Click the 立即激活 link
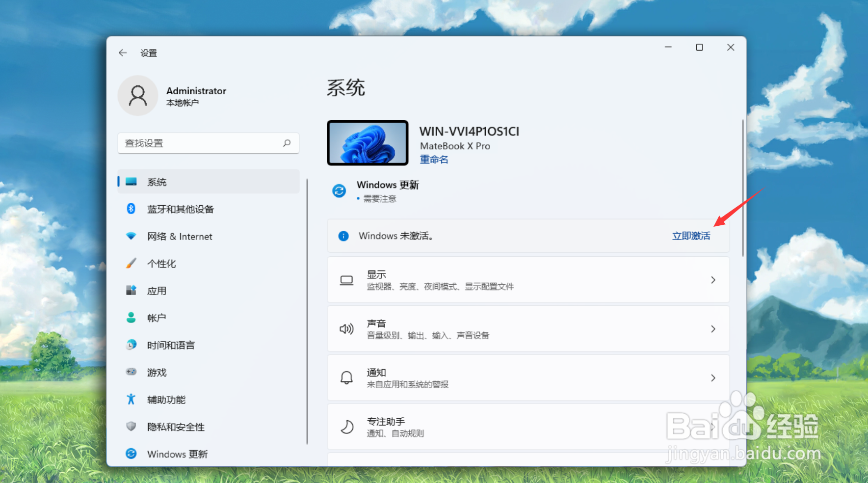 coord(691,236)
